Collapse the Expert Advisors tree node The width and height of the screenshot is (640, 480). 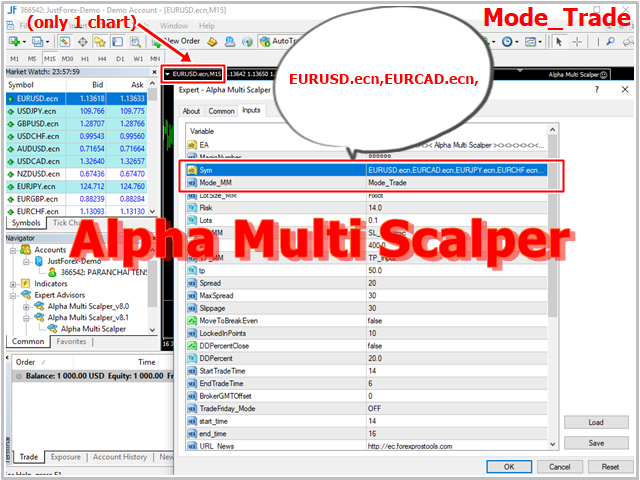(x=13, y=296)
